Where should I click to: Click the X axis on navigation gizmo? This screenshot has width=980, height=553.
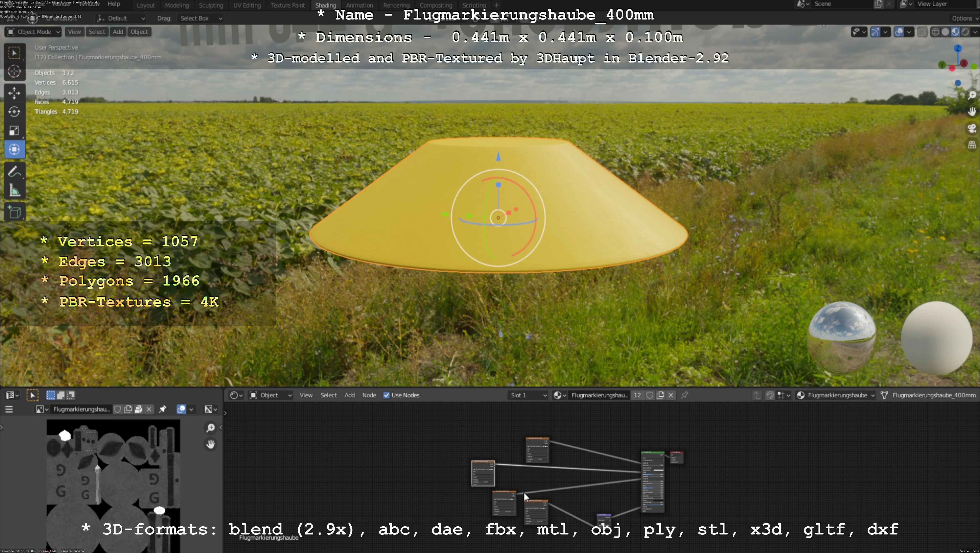pyautogui.click(x=964, y=63)
